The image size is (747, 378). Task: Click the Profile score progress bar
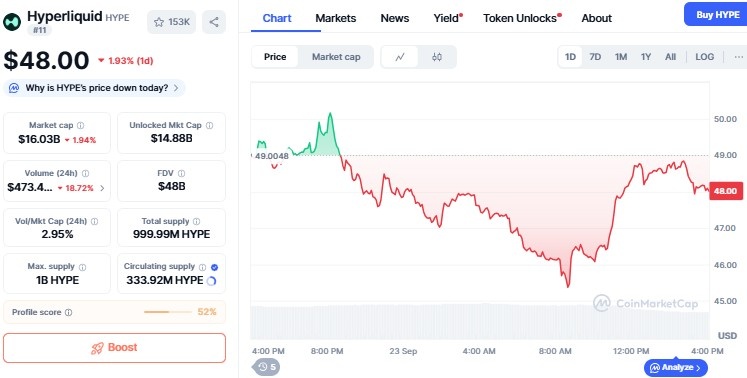pos(168,312)
